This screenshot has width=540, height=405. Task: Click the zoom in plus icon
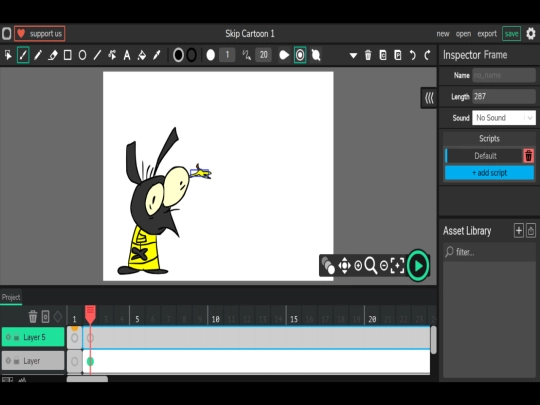click(358, 266)
